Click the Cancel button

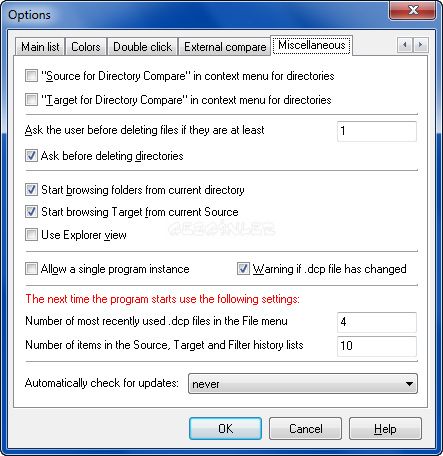(x=305, y=429)
